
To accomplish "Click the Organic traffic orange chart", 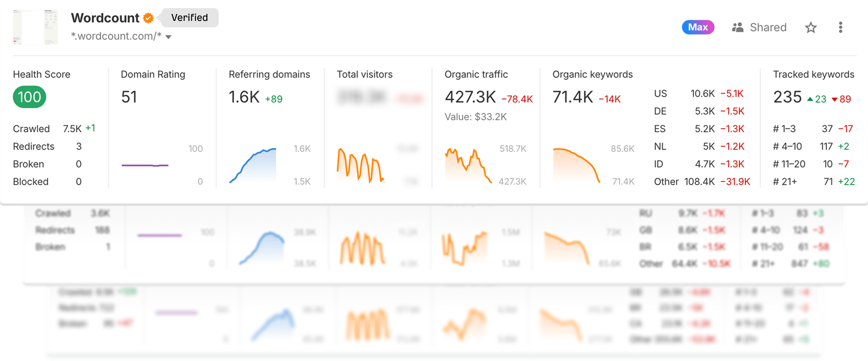I will (x=468, y=166).
